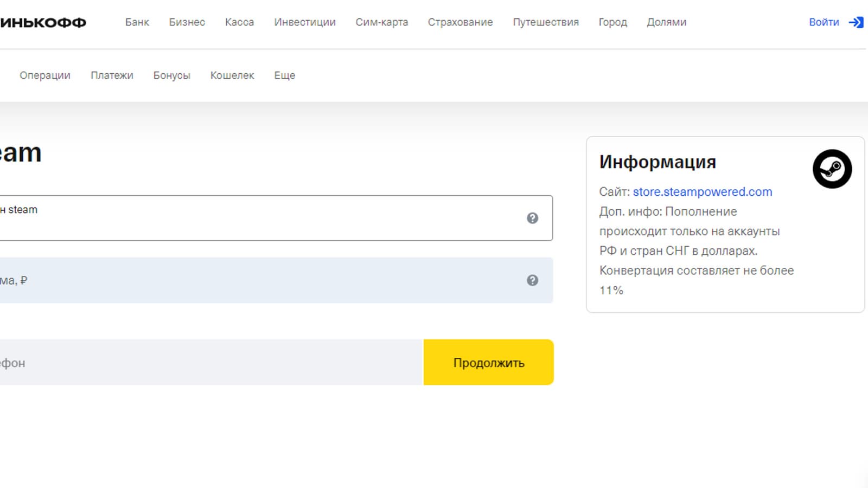The width and height of the screenshot is (868, 488).
Task: Click help icon in Steam login field
Action: 532,218
